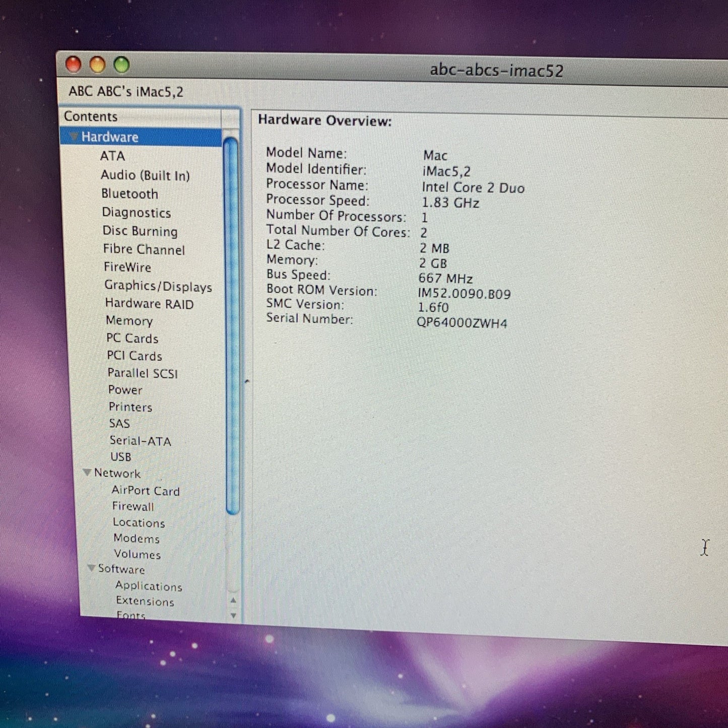The height and width of the screenshot is (728, 728).
Task: Select Firewall under Network
Action: [133, 506]
